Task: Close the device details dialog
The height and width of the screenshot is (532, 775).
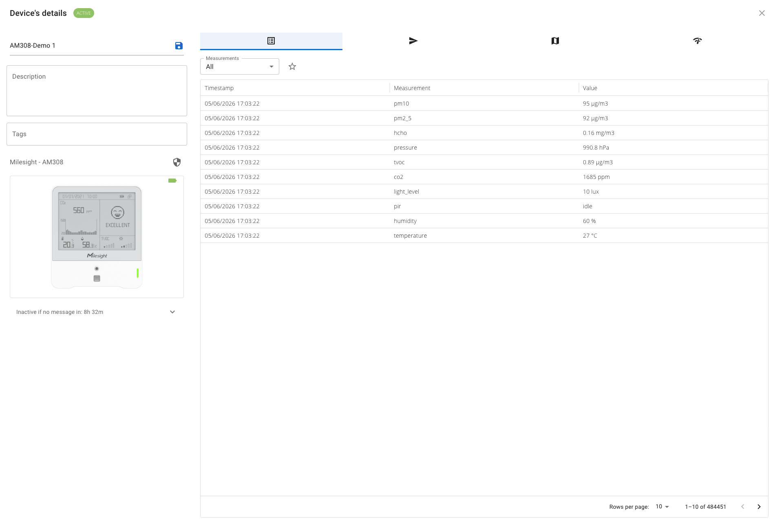Action: point(762,13)
